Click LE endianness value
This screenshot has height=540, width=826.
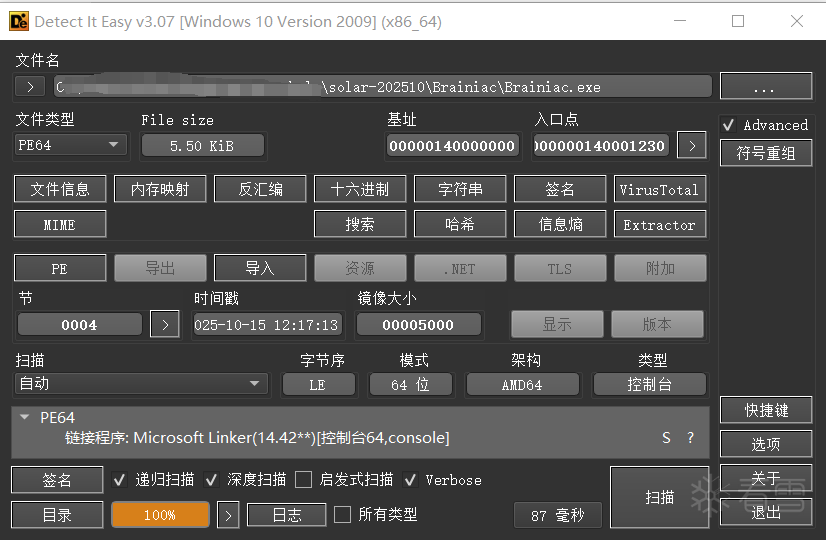[x=318, y=385]
